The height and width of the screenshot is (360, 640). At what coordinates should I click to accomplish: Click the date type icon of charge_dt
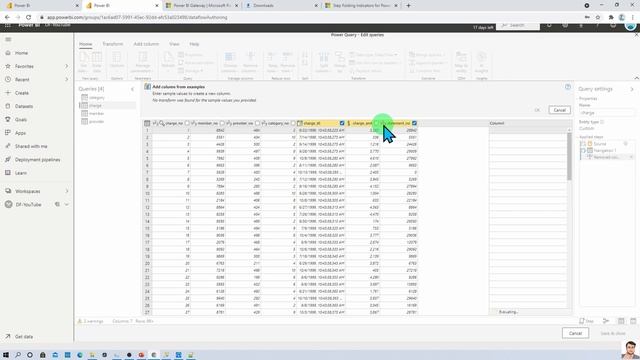[300, 123]
